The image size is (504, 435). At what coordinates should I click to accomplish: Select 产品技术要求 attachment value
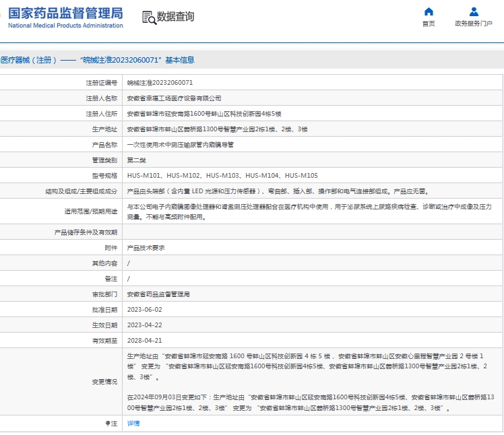pos(146,248)
